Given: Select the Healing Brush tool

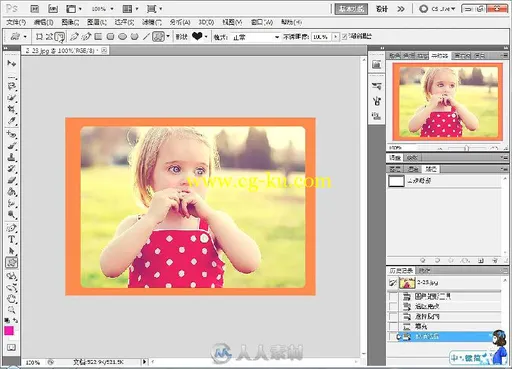Looking at the screenshot, I should click(11, 135).
